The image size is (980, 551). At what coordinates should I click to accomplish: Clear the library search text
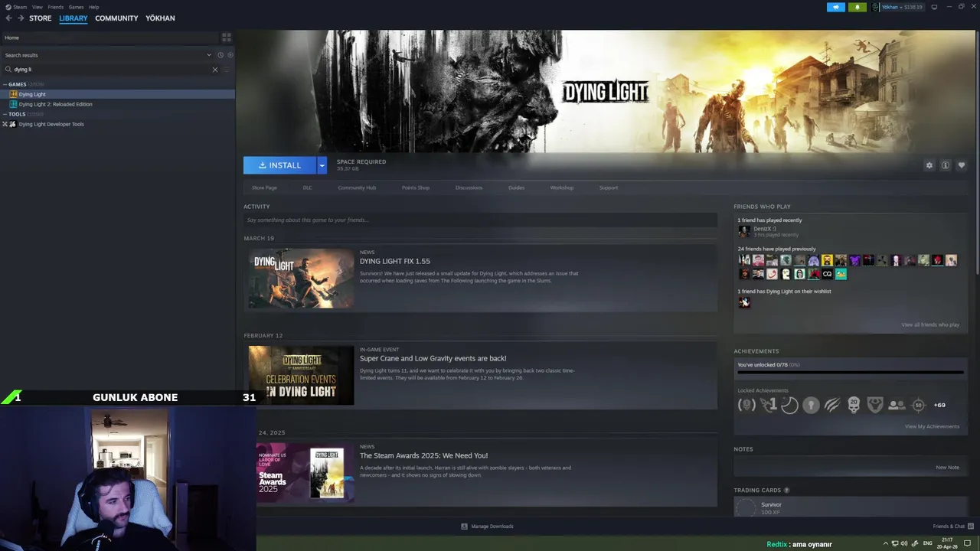point(215,70)
